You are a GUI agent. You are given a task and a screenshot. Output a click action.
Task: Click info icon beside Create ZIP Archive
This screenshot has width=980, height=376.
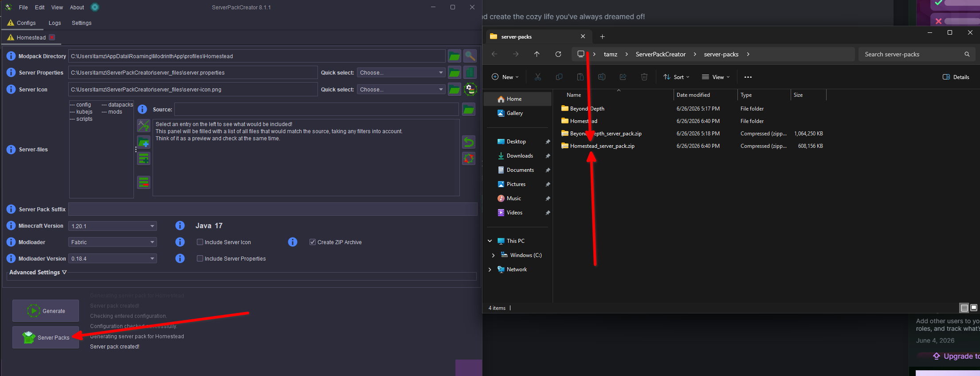tap(293, 242)
